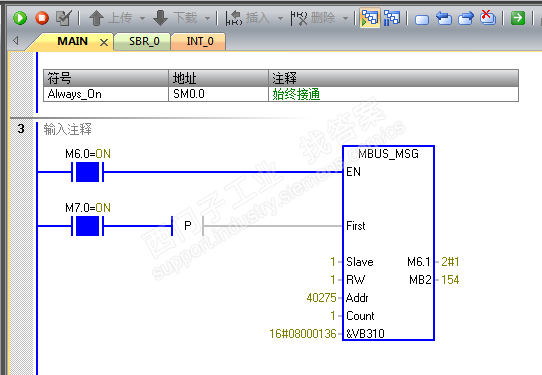Screen dimensions: 542x375
Task: Open the Delete (删除) dropdown arrow
Action: 345,18
